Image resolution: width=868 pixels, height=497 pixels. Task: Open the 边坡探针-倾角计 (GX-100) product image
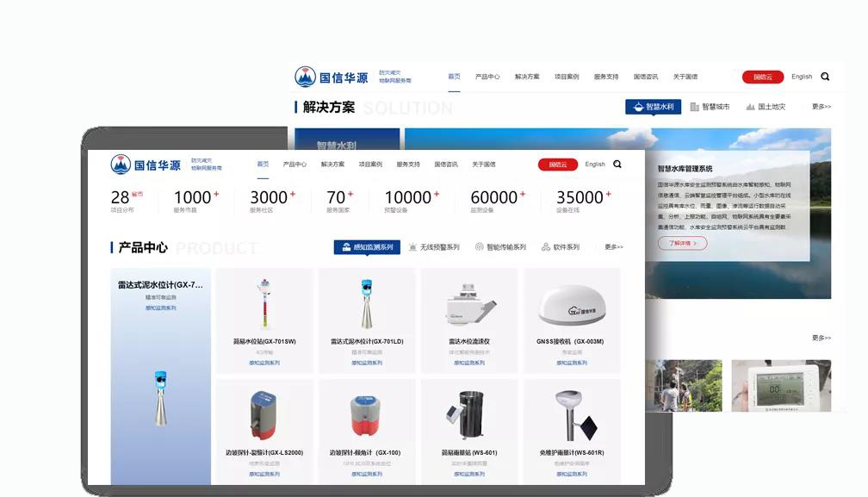click(367, 416)
